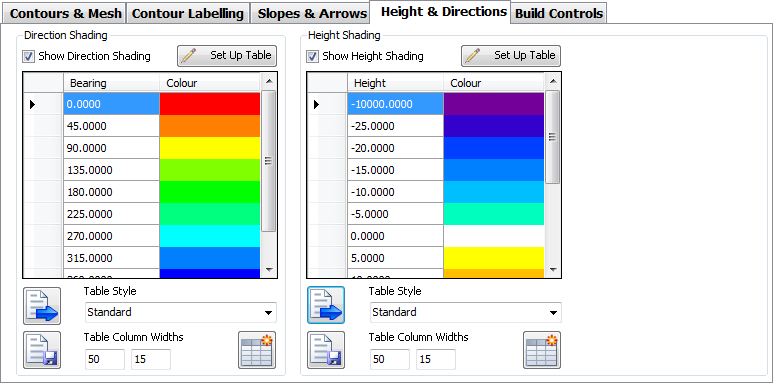Viewport: 775px width, 384px height.
Task: Click the pencil Set Up Table button for Height Shading
Action: 511,56
